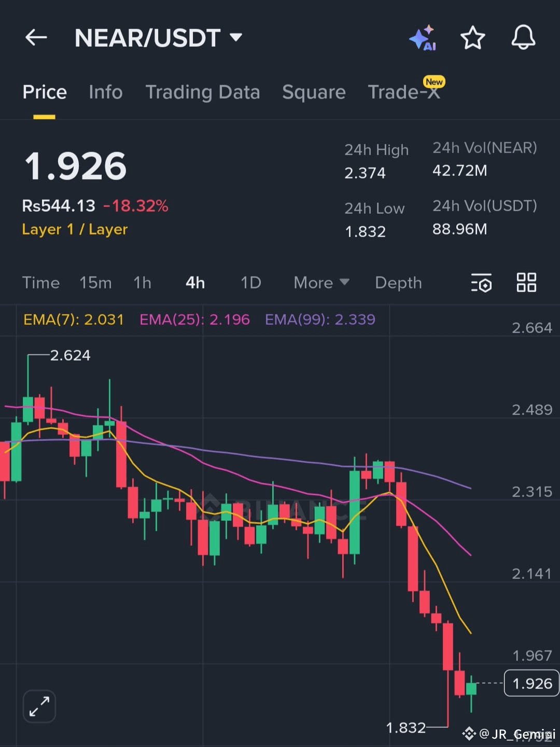Tap the 24h Vol(NEAR) value 42.72M
Image resolution: width=560 pixels, height=747 pixels.
[459, 171]
